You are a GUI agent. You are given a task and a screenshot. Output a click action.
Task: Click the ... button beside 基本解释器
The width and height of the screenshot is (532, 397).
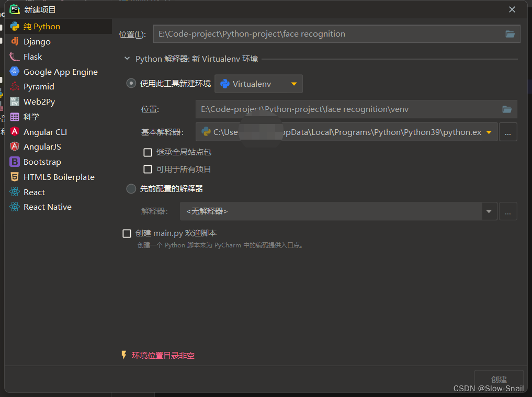coord(507,132)
